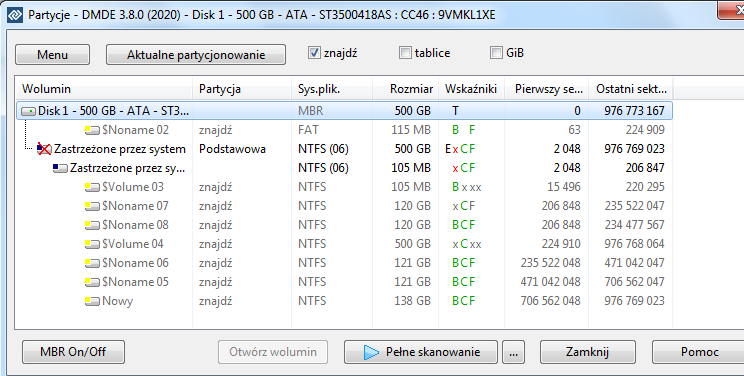Image resolution: width=744 pixels, height=376 pixels.
Task: Click first sector value 706 562 048
Action: [x=550, y=301]
